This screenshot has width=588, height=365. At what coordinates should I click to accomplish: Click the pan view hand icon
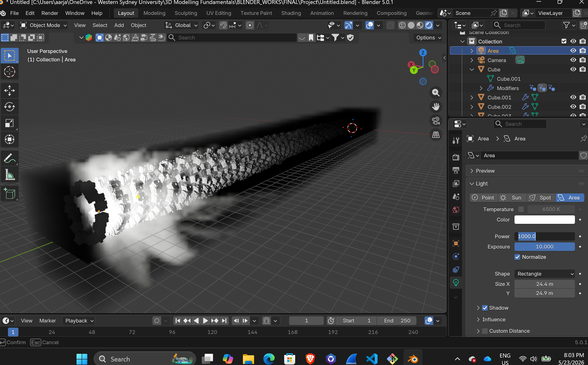click(436, 107)
